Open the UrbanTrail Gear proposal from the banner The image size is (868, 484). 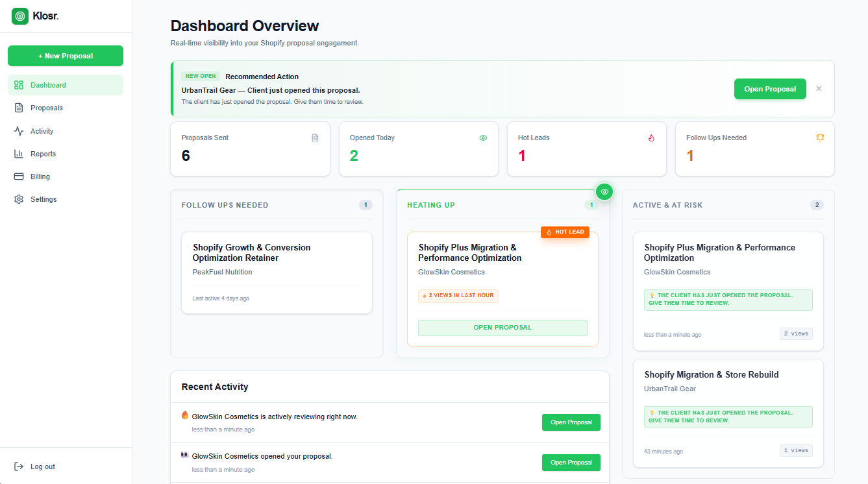tap(770, 89)
